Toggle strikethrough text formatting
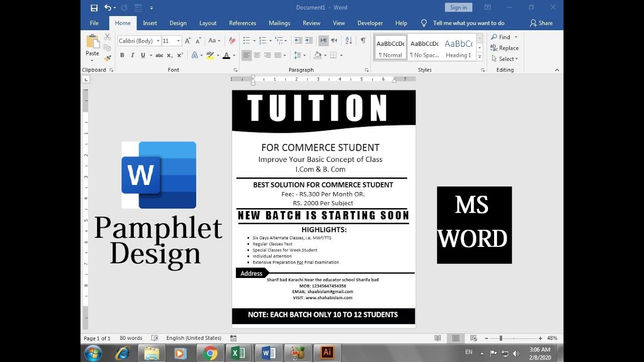 click(x=159, y=55)
